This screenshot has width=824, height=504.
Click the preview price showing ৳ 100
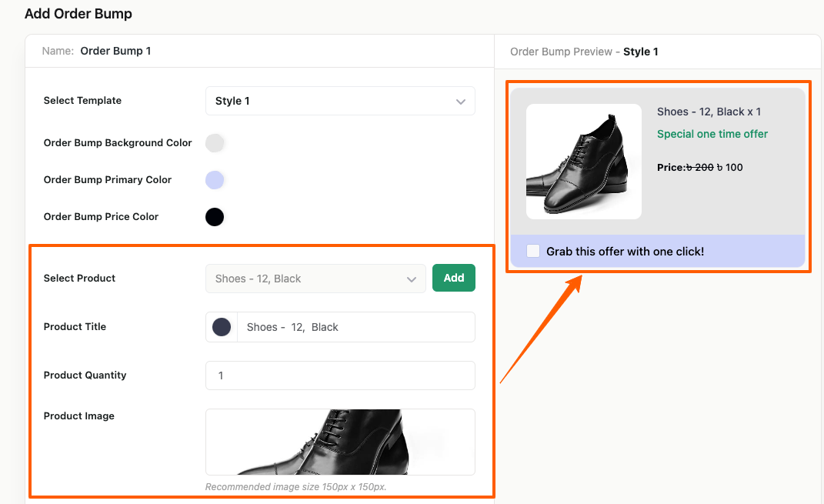pyautogui.click(x=729, y=167)
